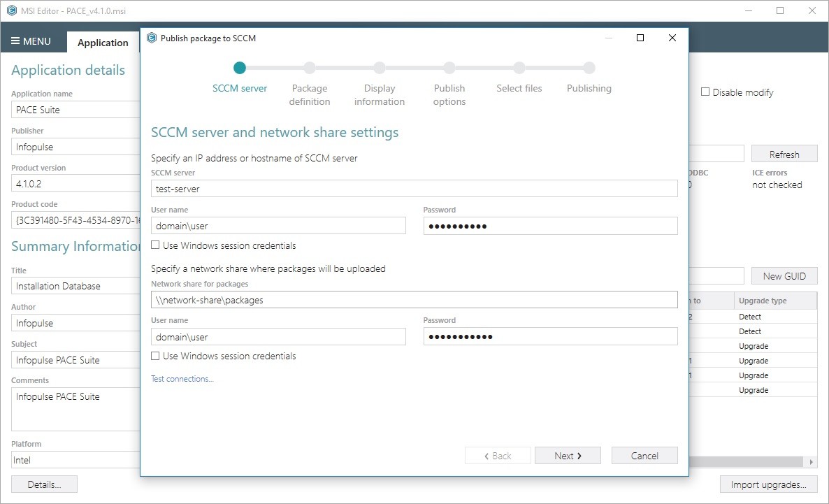Open the hamburger MENU in MSI Editor
The width and height of the screenshot is (829, 504).
pos(31,41)
